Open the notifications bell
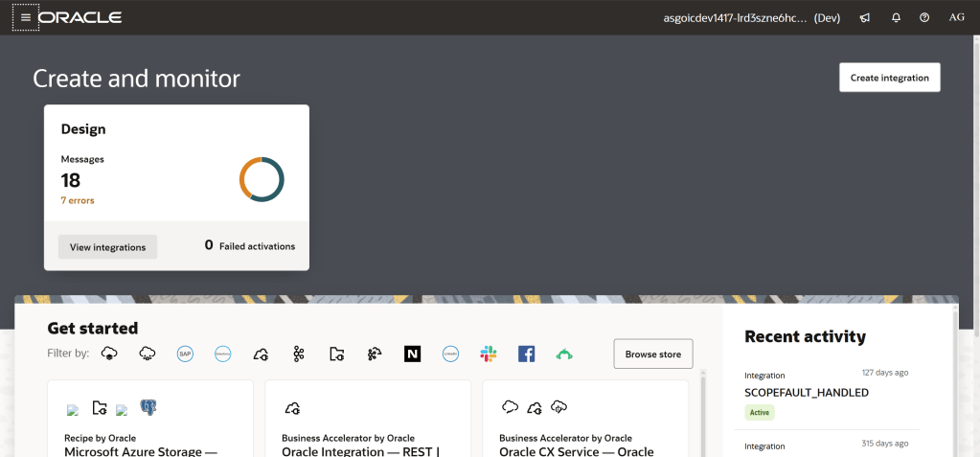This screenshot has height=457, width=980. (x=896, y=17)
